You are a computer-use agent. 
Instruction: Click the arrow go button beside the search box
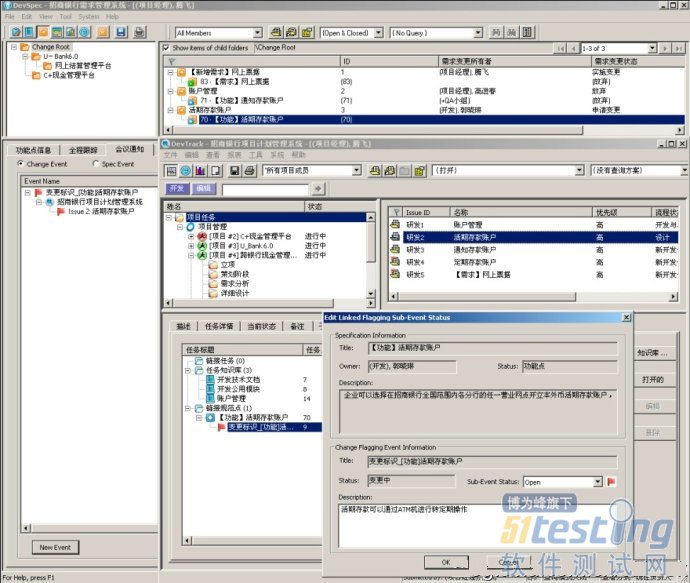point(318,189)
